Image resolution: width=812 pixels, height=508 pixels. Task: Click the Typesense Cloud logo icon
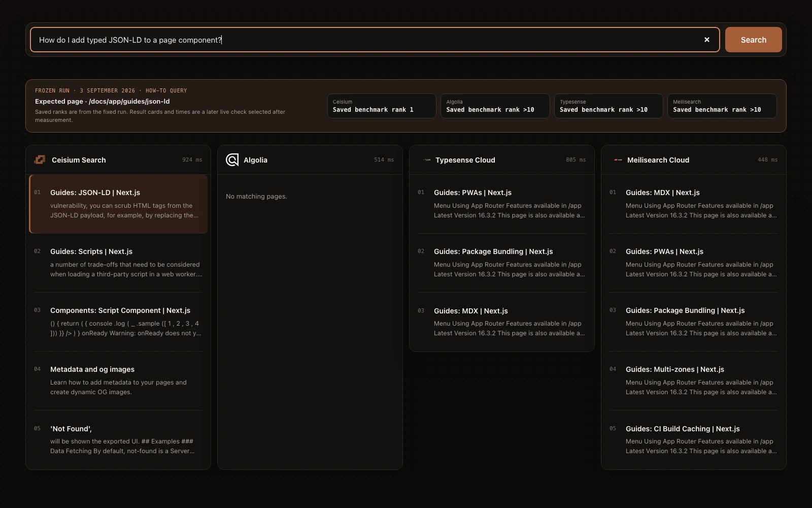click(x=427, y=160)
